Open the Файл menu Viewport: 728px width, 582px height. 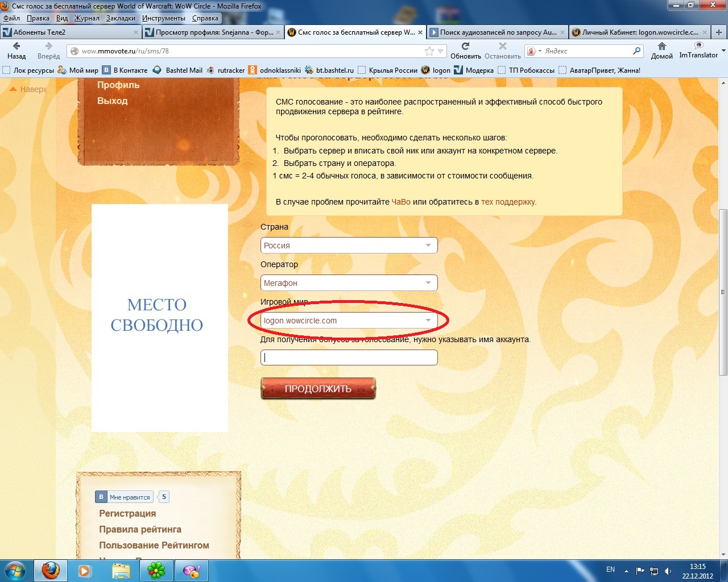click(x=11, y=18)
